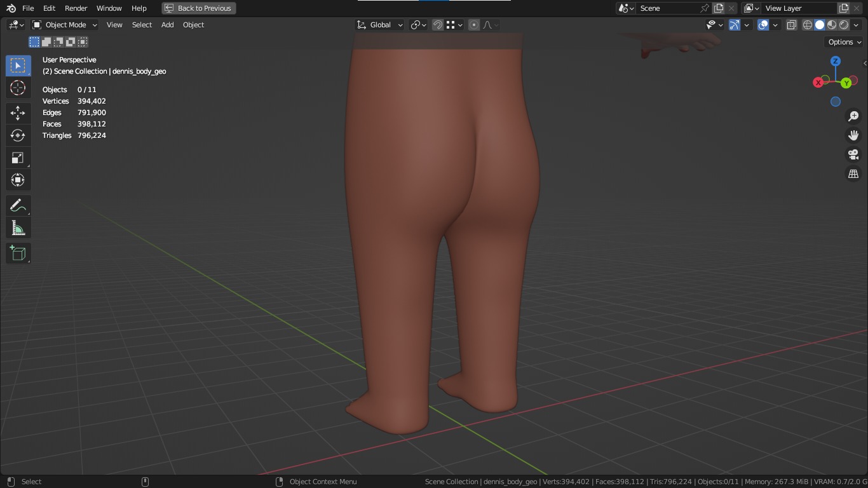
Task: Open the view layer browse icon
Action: (752, 8)
